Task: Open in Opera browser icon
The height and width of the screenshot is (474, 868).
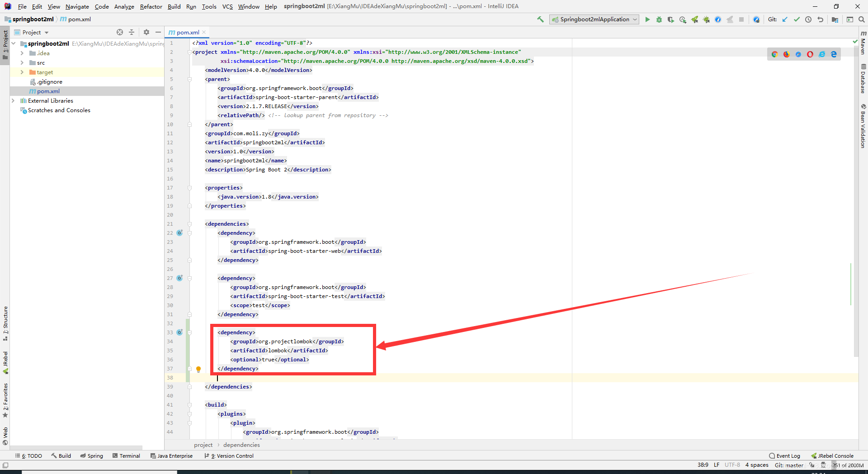Action: (810, 54)
